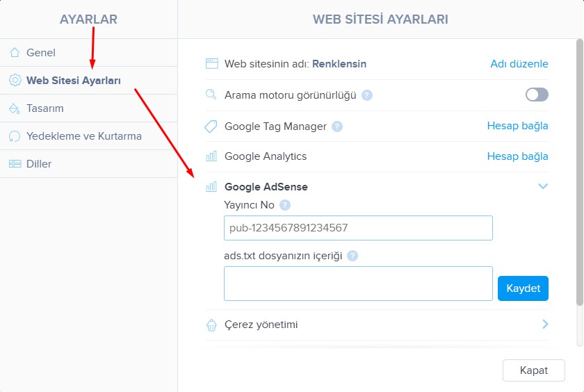Click help icon next to Arama motoru görünürlüğü

[367, 95]
